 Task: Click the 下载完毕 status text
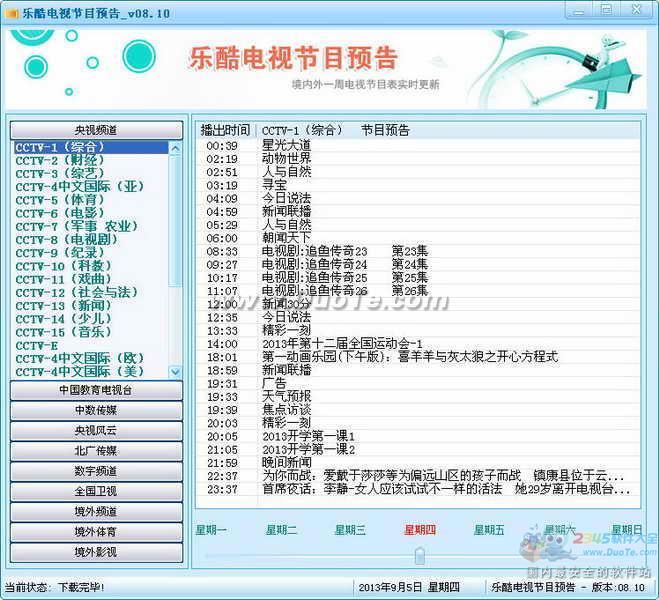coord(81,587)
